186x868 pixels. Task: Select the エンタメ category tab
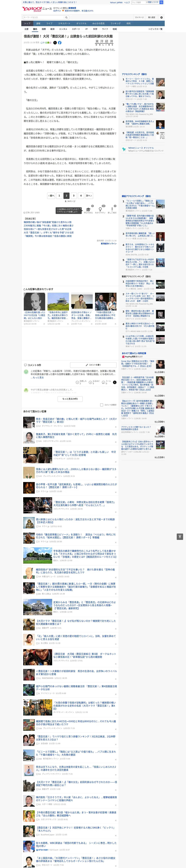click(x=63, y=29)
